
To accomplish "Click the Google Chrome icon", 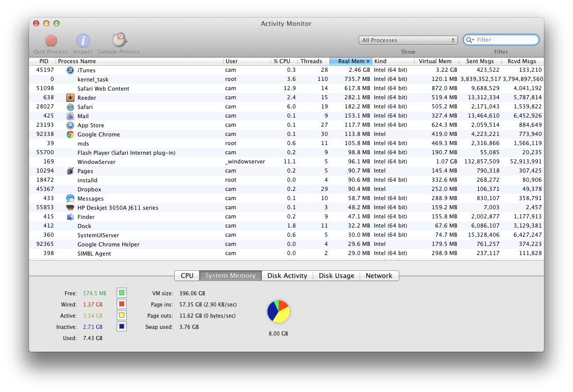I will click(x=70, y=134).
